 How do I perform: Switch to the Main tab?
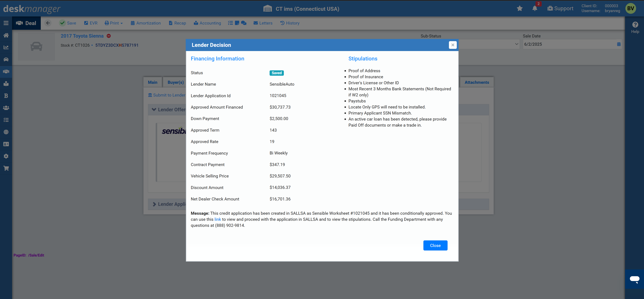152,82
